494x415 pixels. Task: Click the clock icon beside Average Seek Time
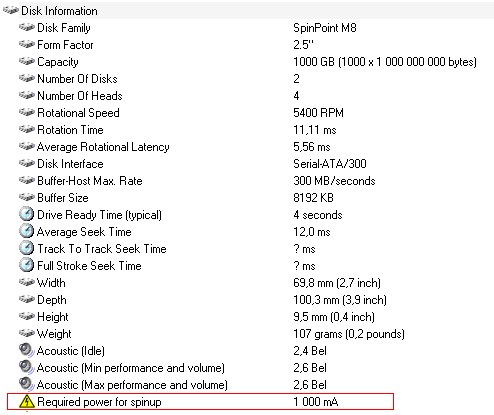27,231
